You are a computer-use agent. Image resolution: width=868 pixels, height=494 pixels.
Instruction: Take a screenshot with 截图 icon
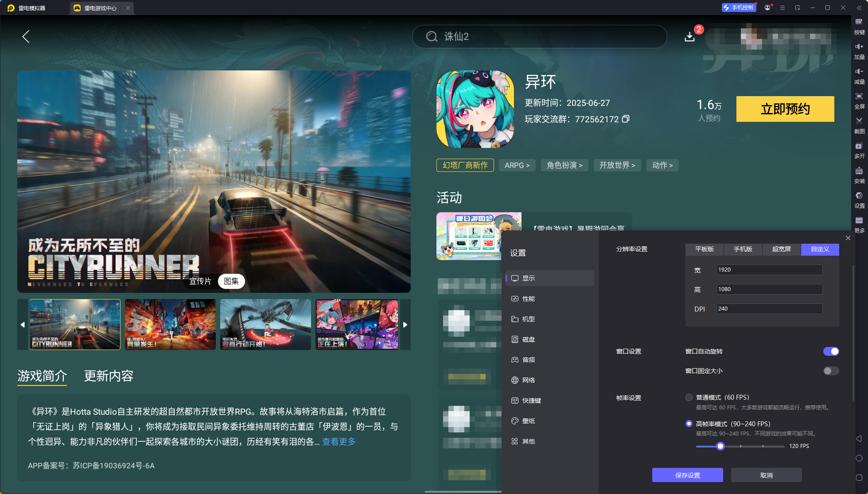(859, 126)
